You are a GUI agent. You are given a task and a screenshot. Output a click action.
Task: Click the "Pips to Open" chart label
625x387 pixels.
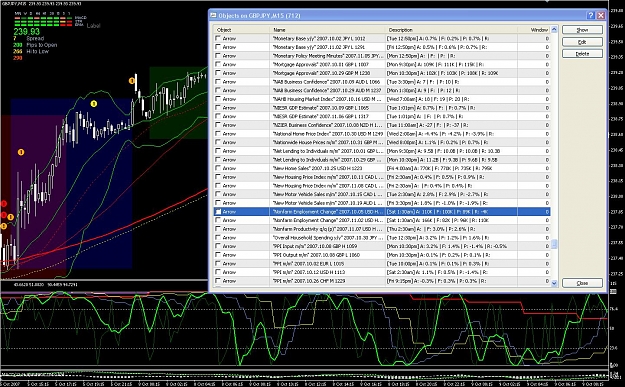pyautogui.click(x=41, y=45)
